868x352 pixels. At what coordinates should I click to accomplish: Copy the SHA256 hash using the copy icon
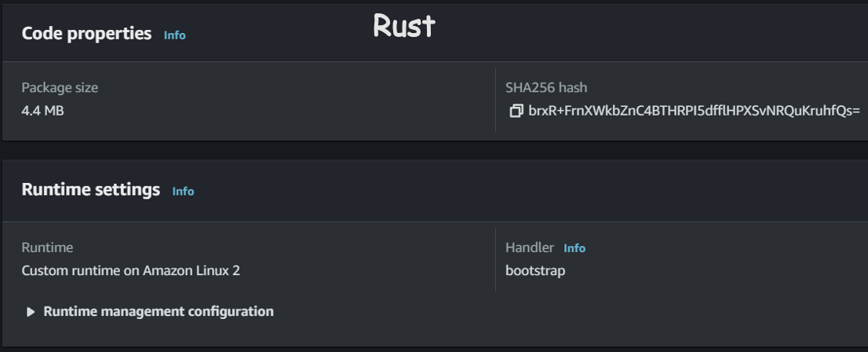point(516,111)
